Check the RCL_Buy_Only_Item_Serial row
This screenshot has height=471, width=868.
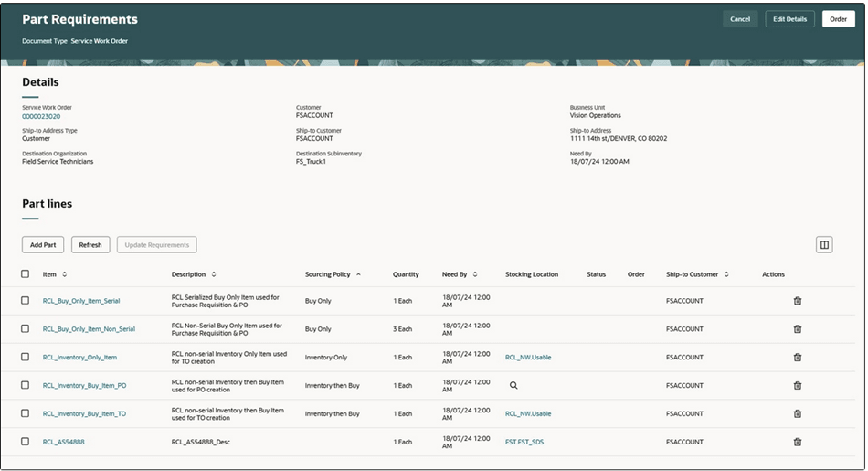[x=25, y=300]
